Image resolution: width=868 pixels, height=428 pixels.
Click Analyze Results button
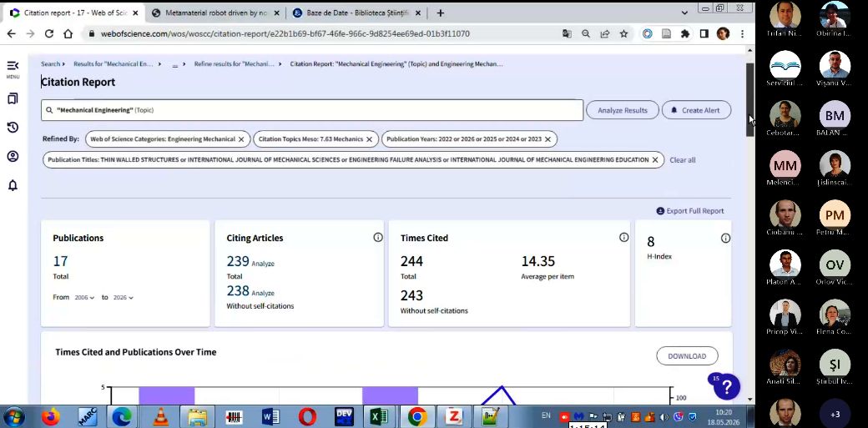point(623,110)
